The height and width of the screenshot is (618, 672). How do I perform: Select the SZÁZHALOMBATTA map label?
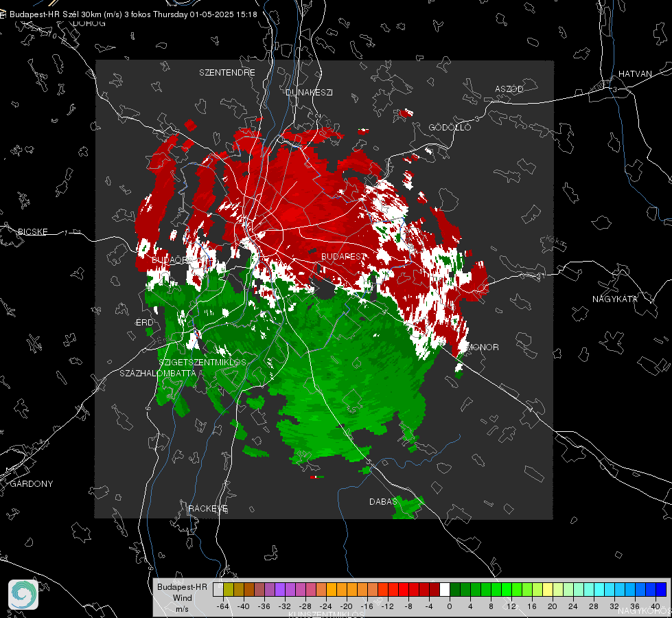[158, 373]
